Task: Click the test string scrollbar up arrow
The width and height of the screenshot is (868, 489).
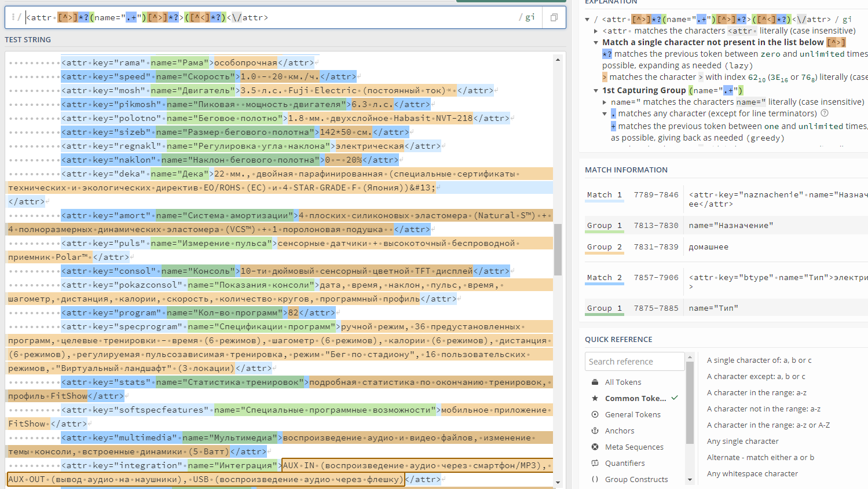Action: click(x=558, y=59)
